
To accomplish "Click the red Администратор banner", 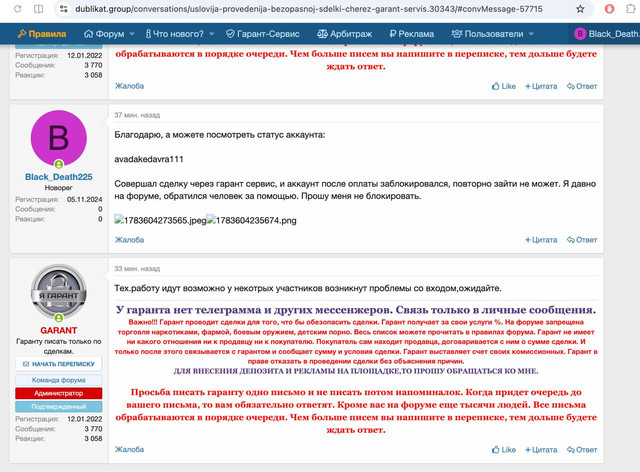I will click(59, 393).
